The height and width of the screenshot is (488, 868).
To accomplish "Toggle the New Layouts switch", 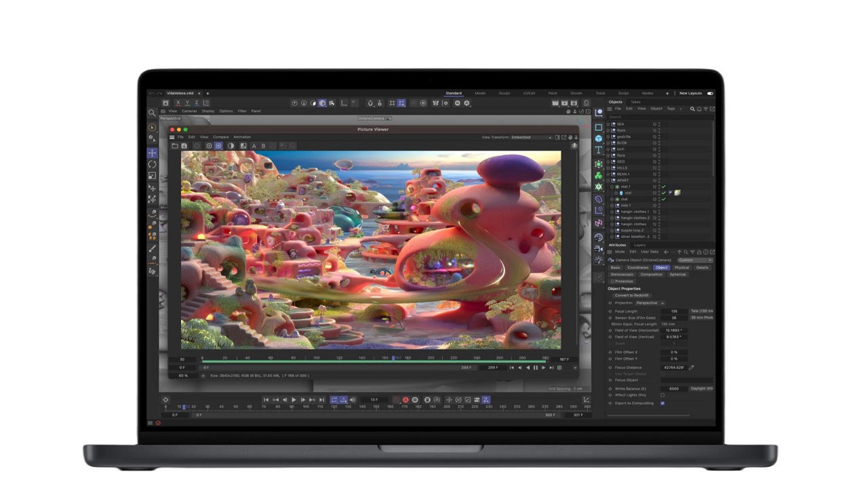I will pyautogui.click(x=710, y=94).
